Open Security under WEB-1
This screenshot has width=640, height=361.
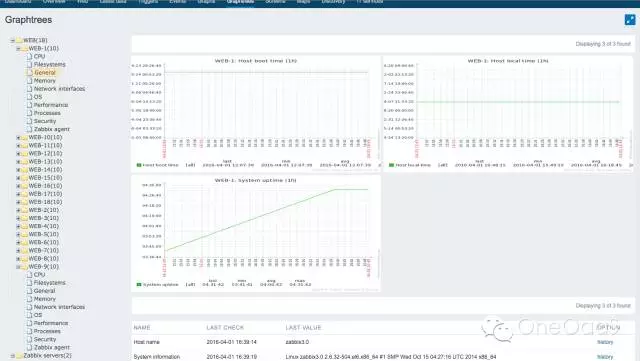[x=44, y=121]
